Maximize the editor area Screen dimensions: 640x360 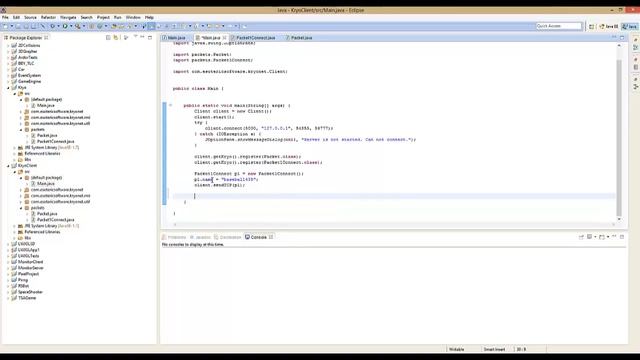tap(622, 37)
